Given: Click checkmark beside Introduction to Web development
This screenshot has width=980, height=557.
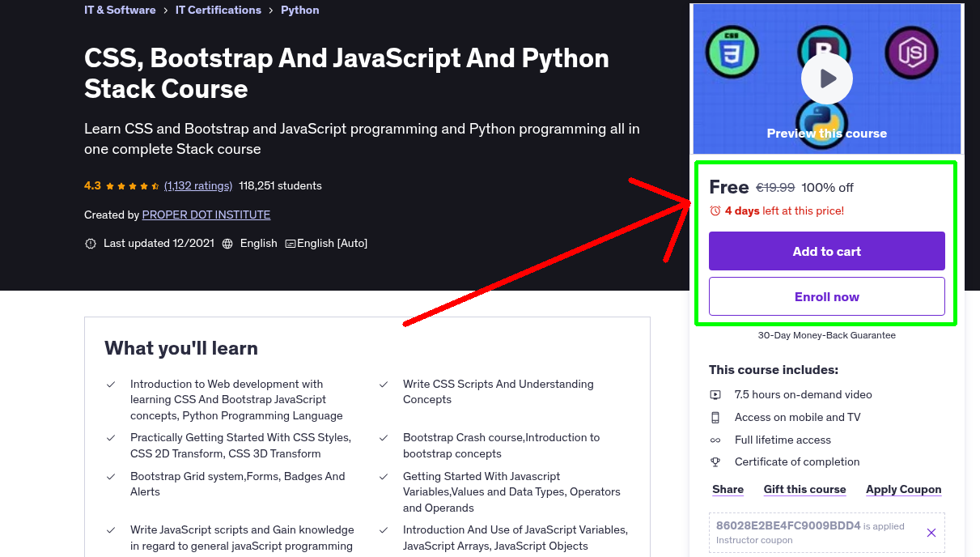Looking at the screenshot, I should click(111, 385).
